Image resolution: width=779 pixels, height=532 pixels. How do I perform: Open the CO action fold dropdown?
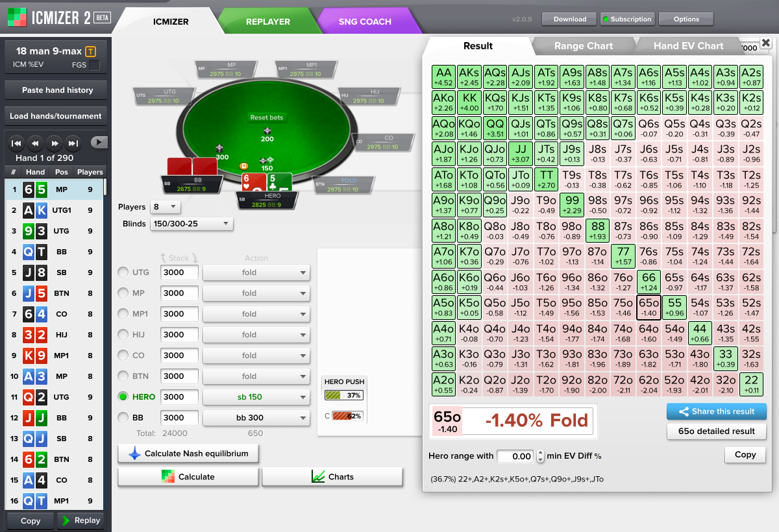pyautogui.click(x=256, y=356)
